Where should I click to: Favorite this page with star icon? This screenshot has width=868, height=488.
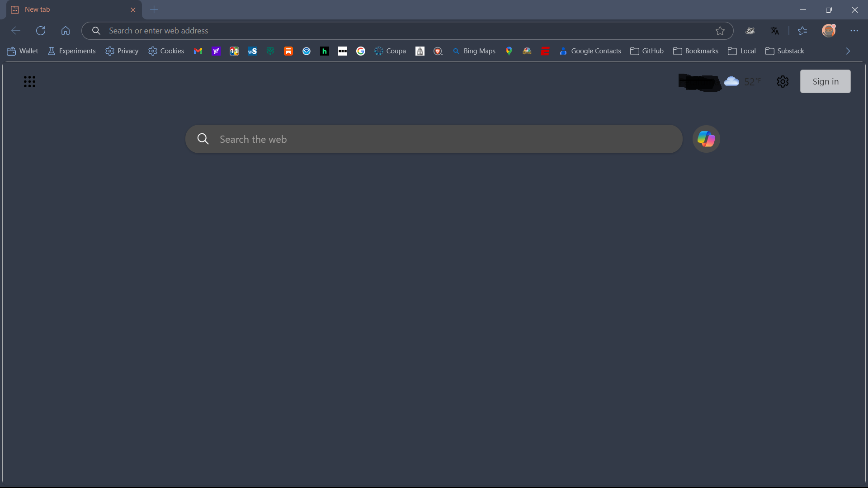tap(720, 31)
